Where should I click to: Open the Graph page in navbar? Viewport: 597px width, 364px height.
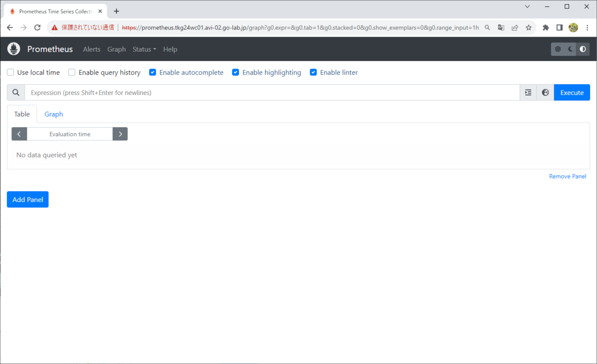click(116, 49)
